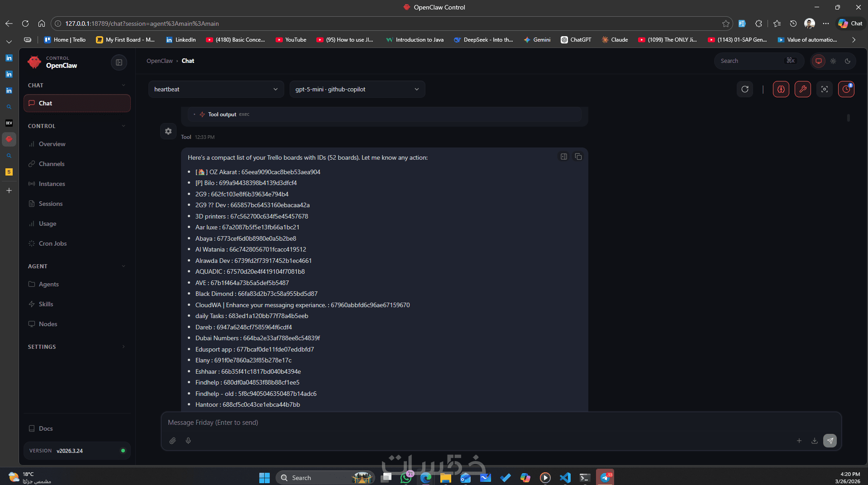Image resolution: width=868 pixels, height=485 pixels.
Task: Open the Gemini bookmark
Action: pyautogui.click(x=537, y=40)
